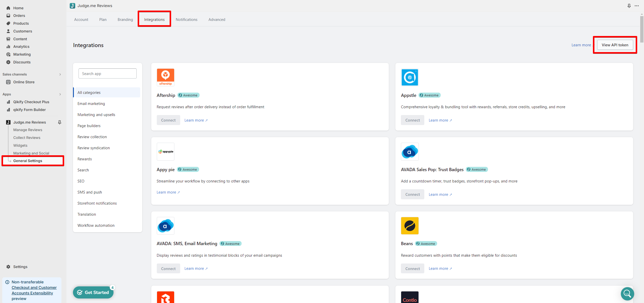Connect the Aftership integration
Image resolution: width=644 pixels, height=303 pixels.
point(168,120)
